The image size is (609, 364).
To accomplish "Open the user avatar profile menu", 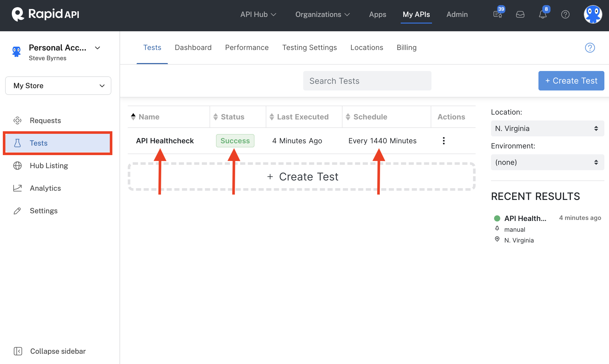I will pos(593,14).
